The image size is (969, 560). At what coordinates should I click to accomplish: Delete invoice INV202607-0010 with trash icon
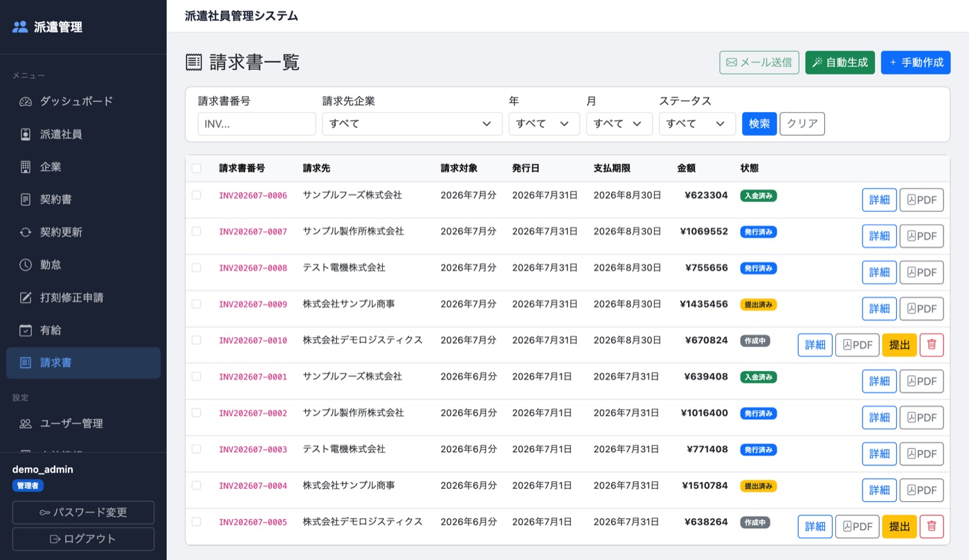click(932, 345)
